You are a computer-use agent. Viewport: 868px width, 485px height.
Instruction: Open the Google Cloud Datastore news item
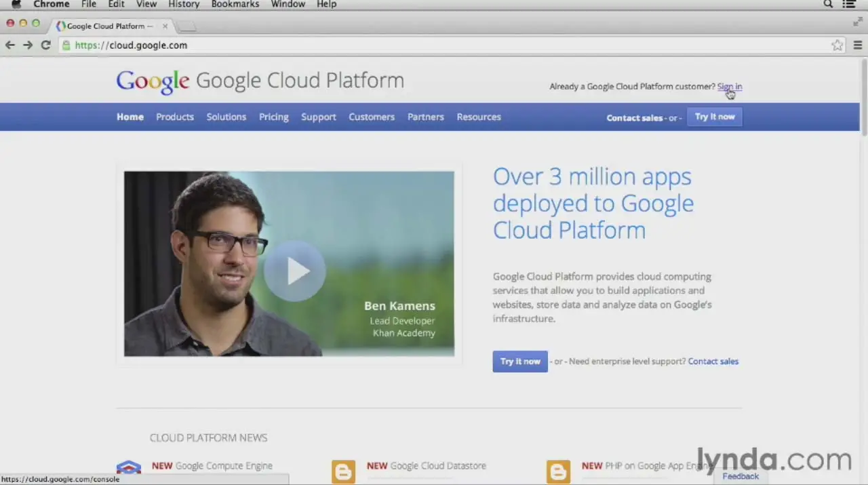pyautogui.click(x=427, y=465)
